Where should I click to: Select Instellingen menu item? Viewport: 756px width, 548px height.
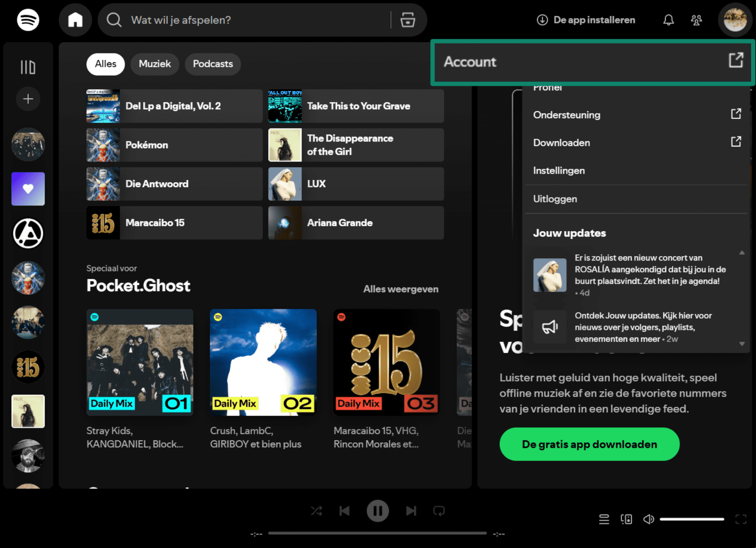(559, 171)
